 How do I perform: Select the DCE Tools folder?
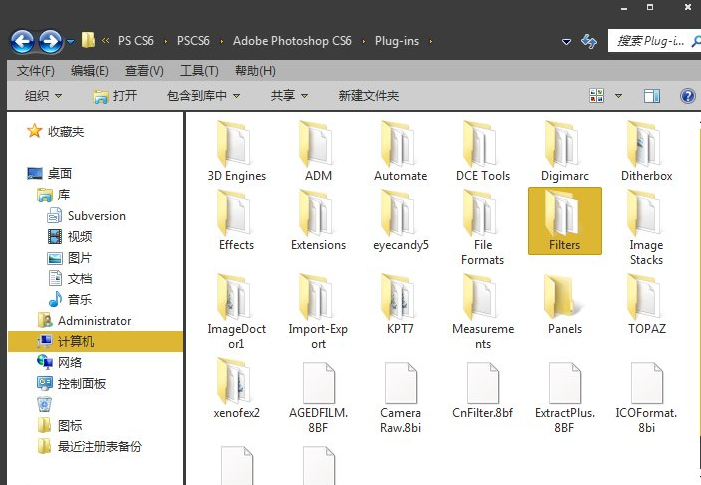tap(483, 151)
